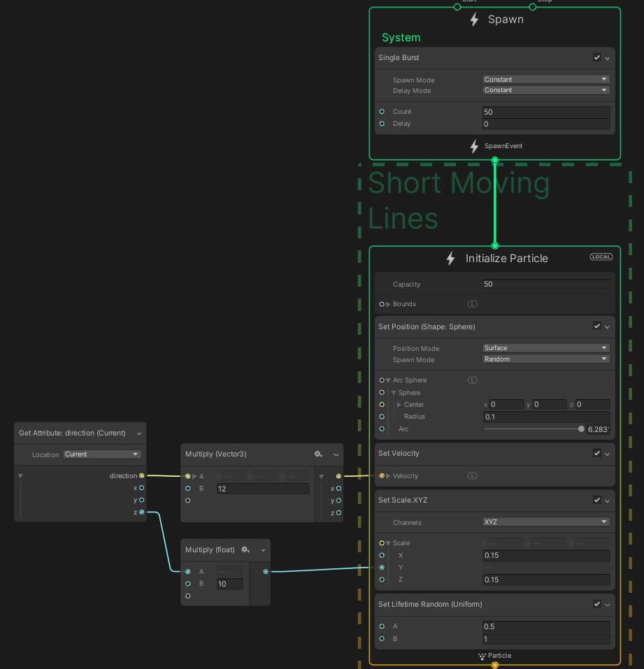
Task: Disable Set Lifetime Random (Uniform)
Action: 597,604
